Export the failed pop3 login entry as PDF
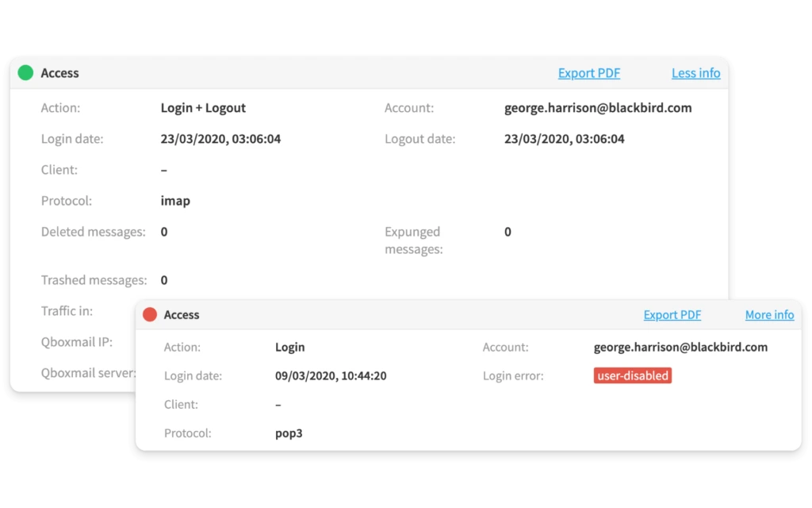Image resolution: width=812 pixels, height=508 pixels. pyautogui.click(x=672, y=315)
